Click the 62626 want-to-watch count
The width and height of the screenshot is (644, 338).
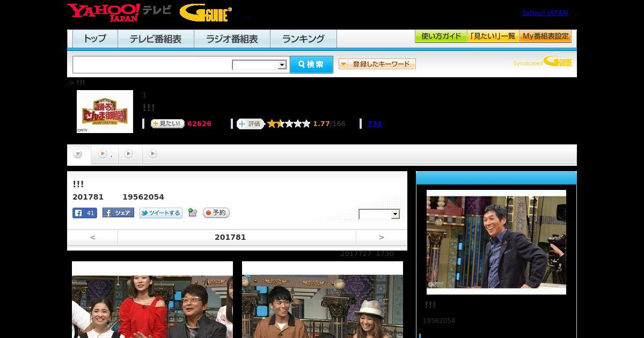tap(199, 124)
